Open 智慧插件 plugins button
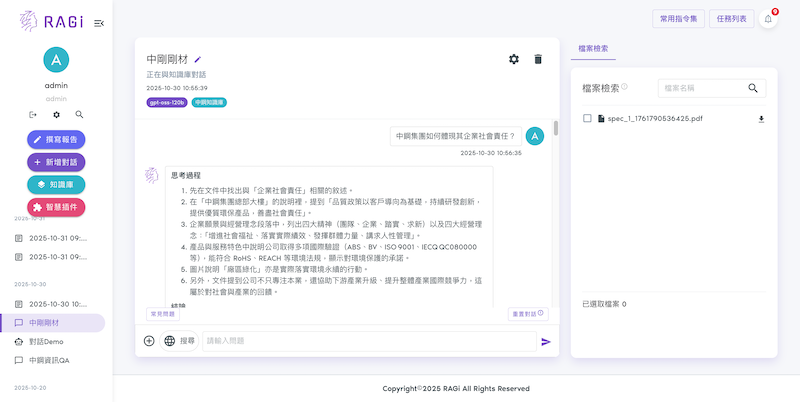Viewport: 800px width, 402px height. tap(56, 207)
